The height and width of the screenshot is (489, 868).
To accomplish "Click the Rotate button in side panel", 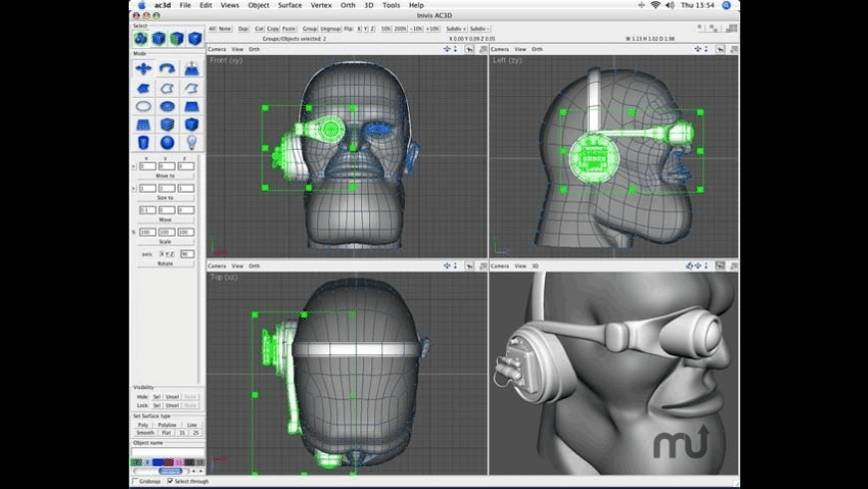I will (x=166, y=263).
